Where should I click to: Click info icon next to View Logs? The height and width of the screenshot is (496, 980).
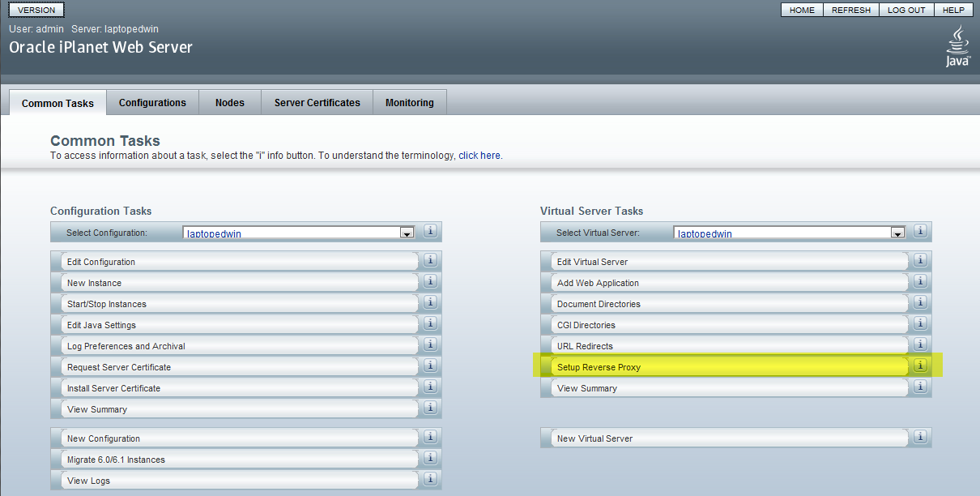coord(430,479)
